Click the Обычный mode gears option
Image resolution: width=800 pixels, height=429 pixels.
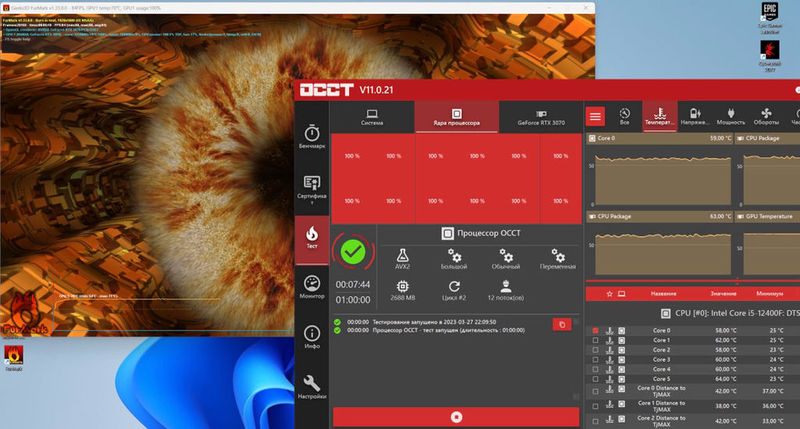point(506,259)
